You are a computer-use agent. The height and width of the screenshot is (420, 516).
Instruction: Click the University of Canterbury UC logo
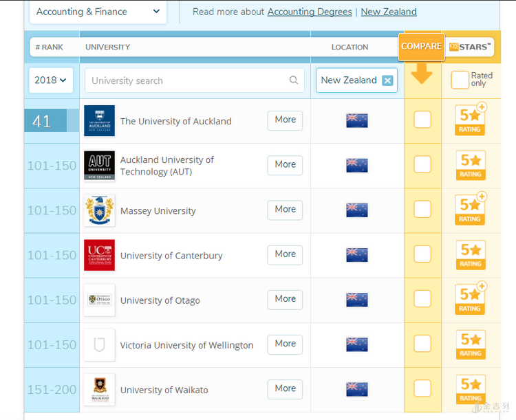coord(99,255)
